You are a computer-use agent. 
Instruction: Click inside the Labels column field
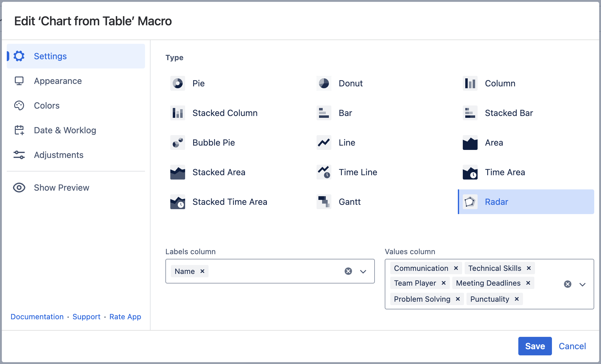pos(275,271)
